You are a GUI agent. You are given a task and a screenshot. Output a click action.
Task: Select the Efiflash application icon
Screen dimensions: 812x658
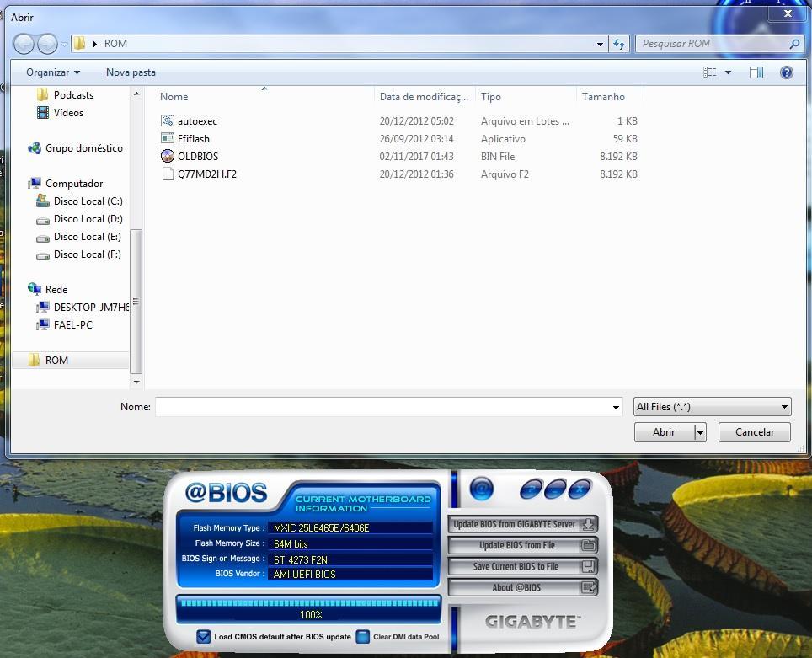[168, 138]
